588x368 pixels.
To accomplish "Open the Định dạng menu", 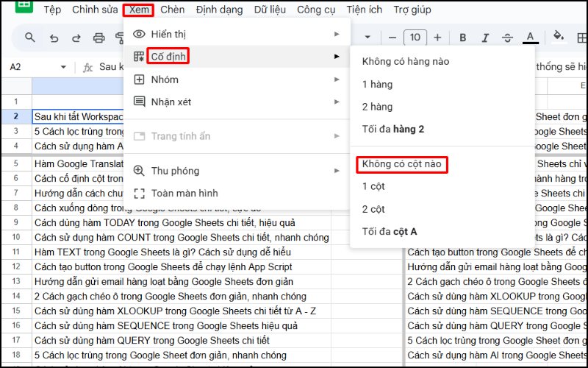I will 219,10.
